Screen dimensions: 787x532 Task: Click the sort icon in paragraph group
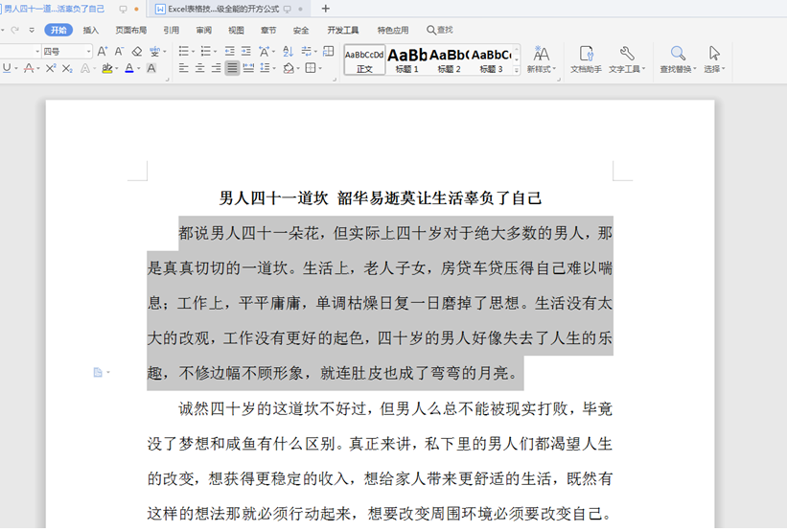click(x=288, y=51)
